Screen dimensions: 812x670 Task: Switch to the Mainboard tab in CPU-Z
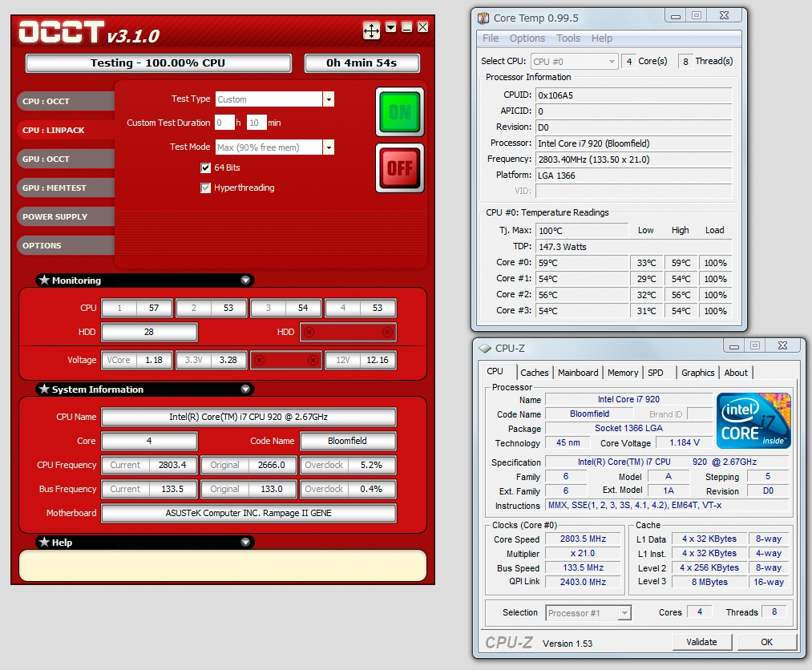pyautogui.click(x=578, y=373)
